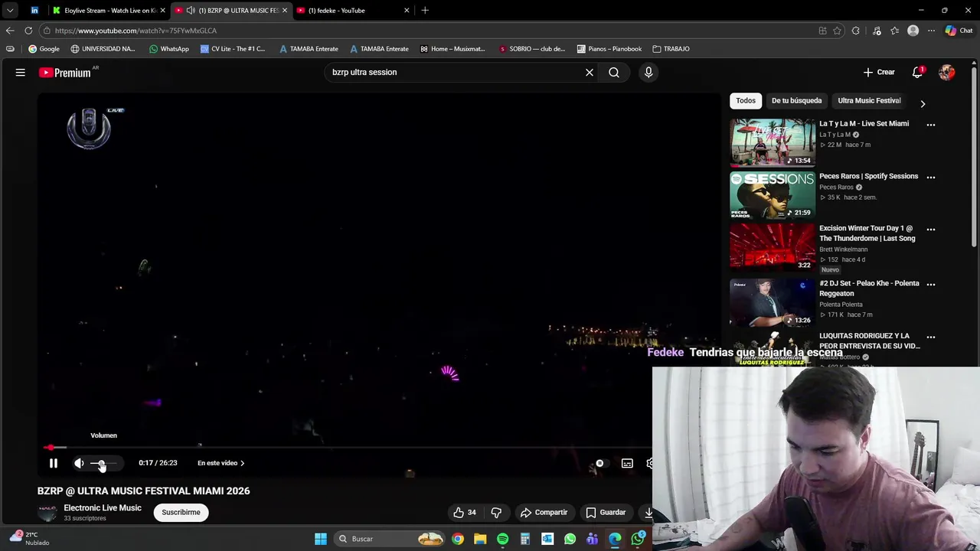Click the taskbar Buscar search box
Screen dimensions: 980x551
tap(390, 539)
